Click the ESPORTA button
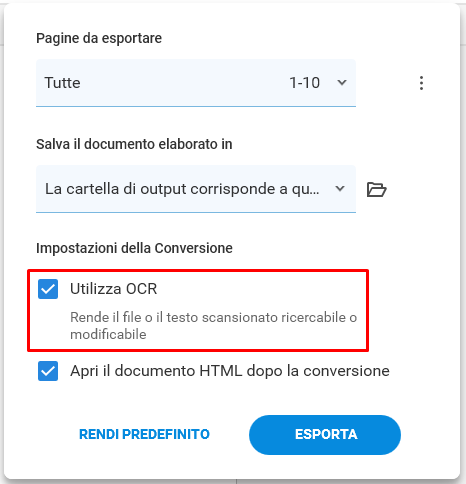Viewport: 466px width, 484px height. click(325, 435)
